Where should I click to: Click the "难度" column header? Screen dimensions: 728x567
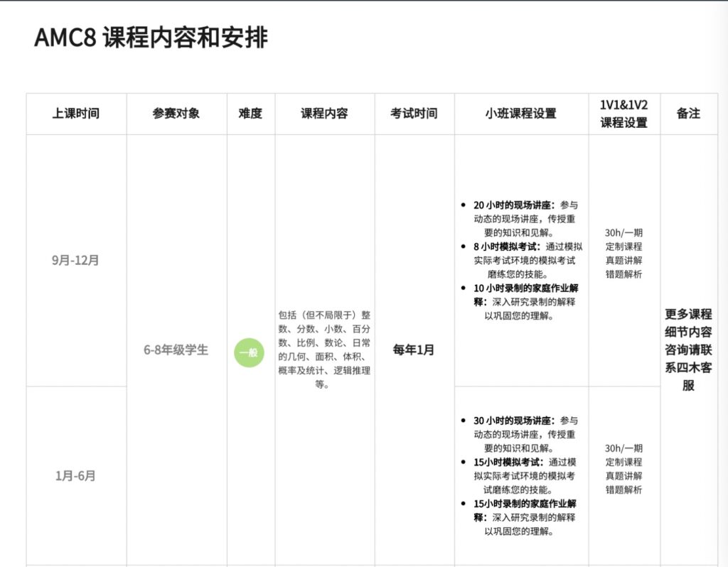(250, 114)
